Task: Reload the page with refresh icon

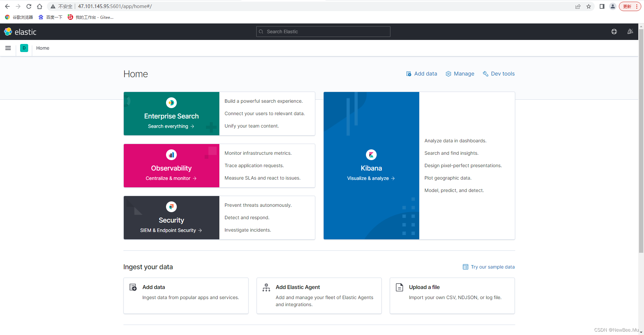Action: click(29, 6)
